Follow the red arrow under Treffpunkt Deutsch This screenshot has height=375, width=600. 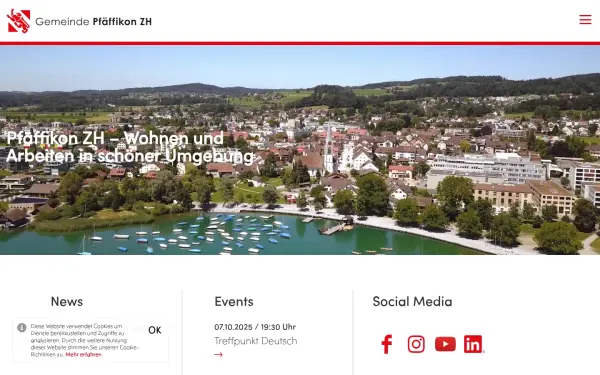coord(218,355)
